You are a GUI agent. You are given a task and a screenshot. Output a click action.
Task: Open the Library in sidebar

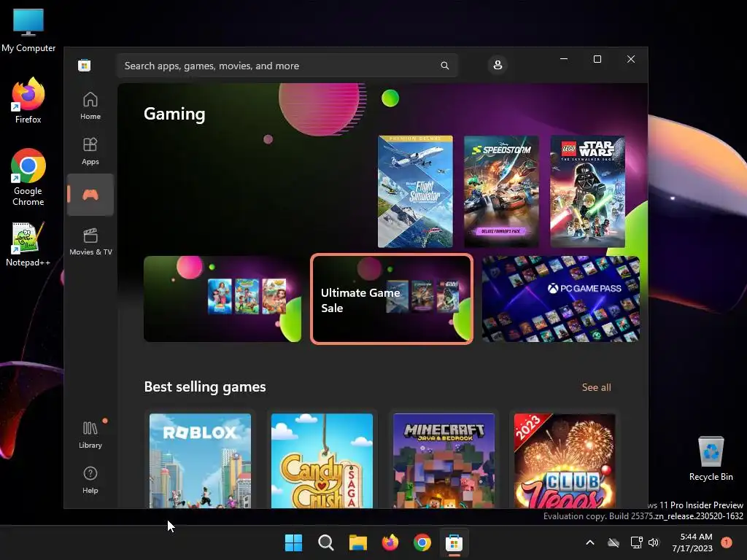[90, 435]
